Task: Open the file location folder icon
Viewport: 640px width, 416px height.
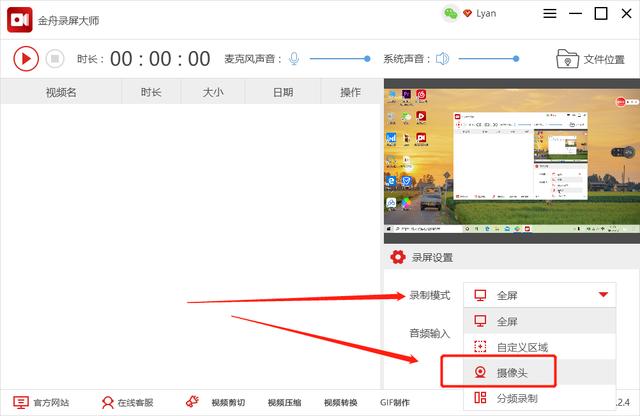Action: point(567,59)
